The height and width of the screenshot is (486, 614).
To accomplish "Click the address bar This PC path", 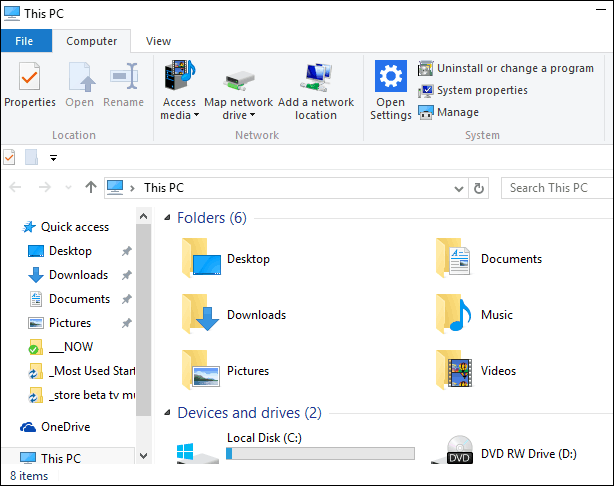I will pyautogui.click(x=164, y=188).
